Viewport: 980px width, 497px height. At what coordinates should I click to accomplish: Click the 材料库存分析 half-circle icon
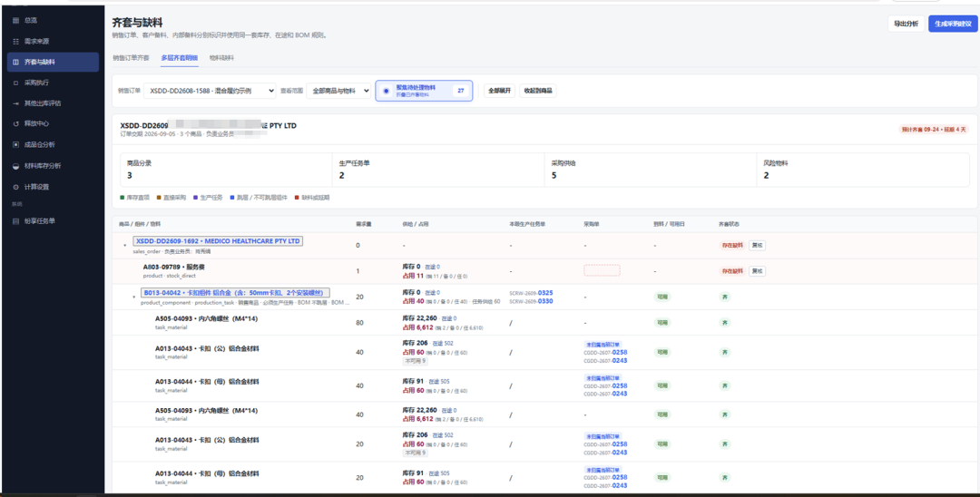[15, 166]
